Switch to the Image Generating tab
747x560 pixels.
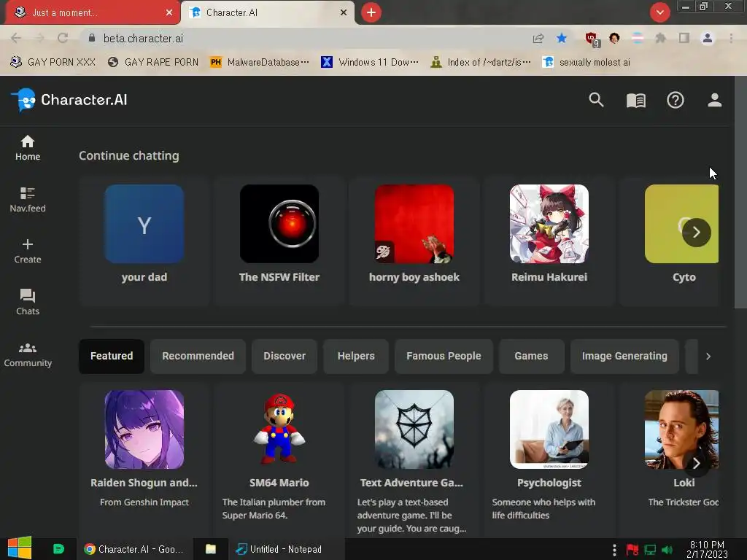click(624, 356)
